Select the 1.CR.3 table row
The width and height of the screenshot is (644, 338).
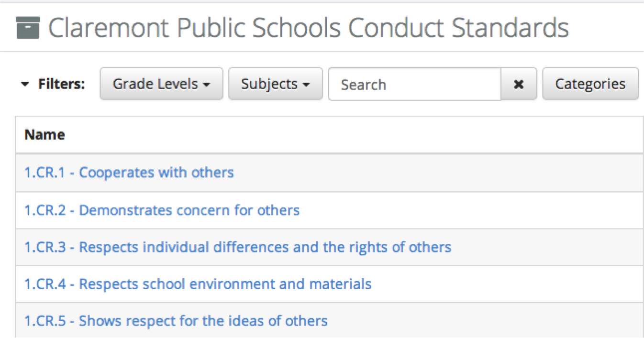click(330, 247)
